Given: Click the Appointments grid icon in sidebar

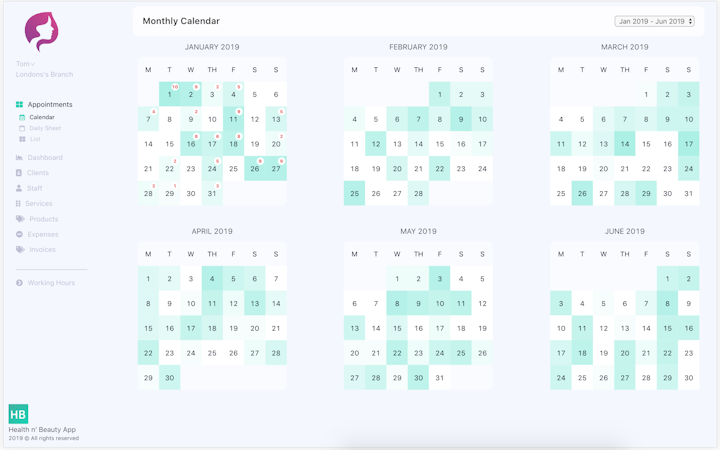Looking at the screenshot, I should [x=19, y=104].
